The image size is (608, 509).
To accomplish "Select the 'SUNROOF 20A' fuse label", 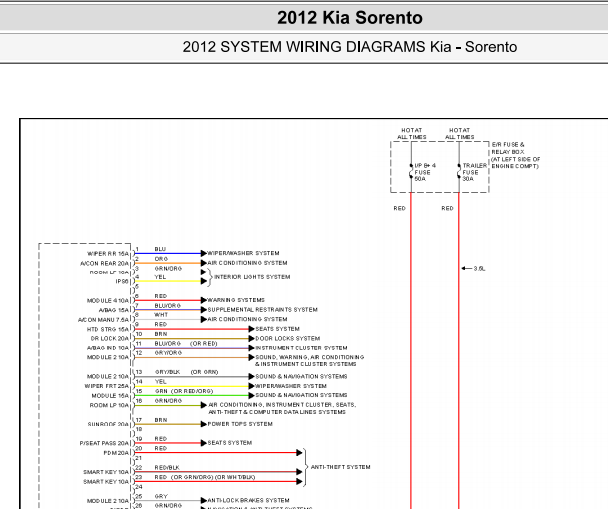I will click(108, 424).
